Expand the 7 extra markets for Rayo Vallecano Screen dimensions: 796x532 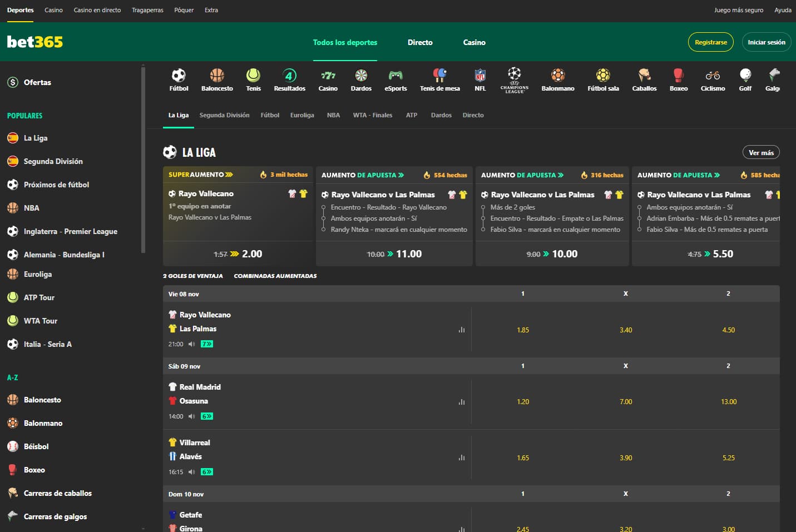click(206, 344)
